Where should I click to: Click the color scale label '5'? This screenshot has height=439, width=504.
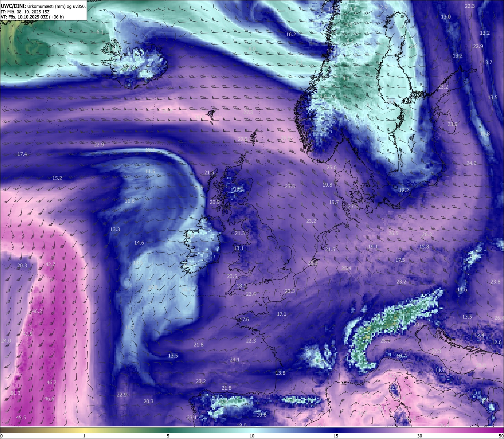tap(168, 435)
